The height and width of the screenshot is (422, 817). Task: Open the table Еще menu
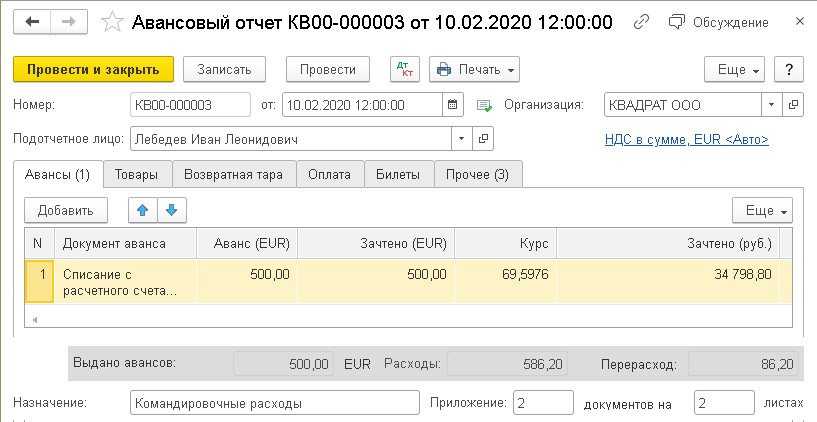pos(762,210)
